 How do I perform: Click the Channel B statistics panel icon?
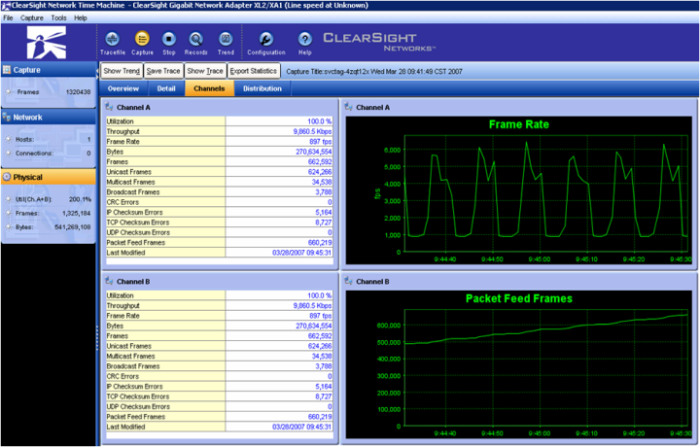click(x=109, y=281)
